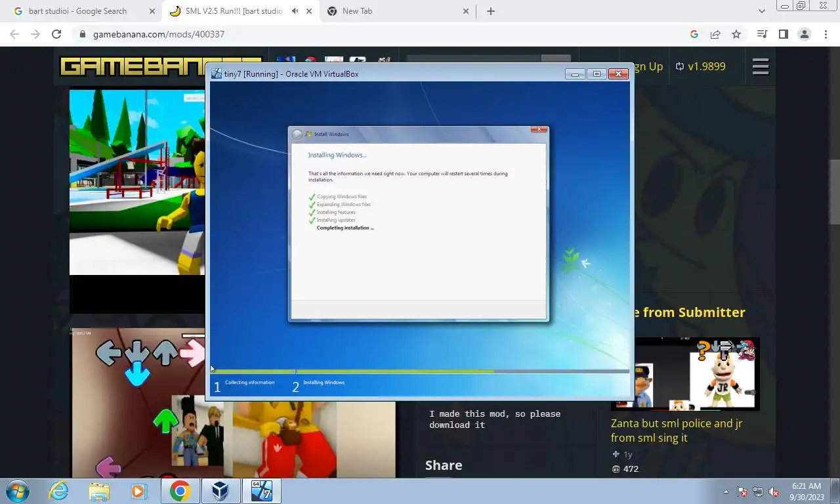
Task: Click the 'Copying Windows files' step
Action: coord(342,197)
